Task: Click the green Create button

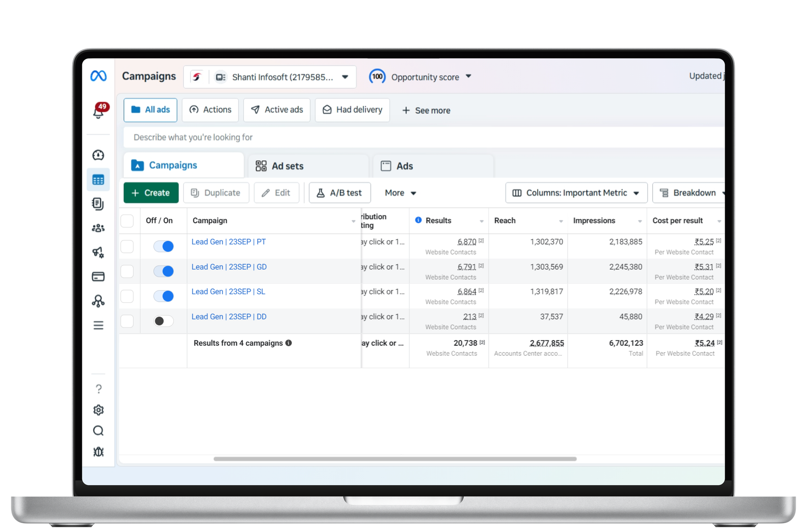Action: pos(151,193)
